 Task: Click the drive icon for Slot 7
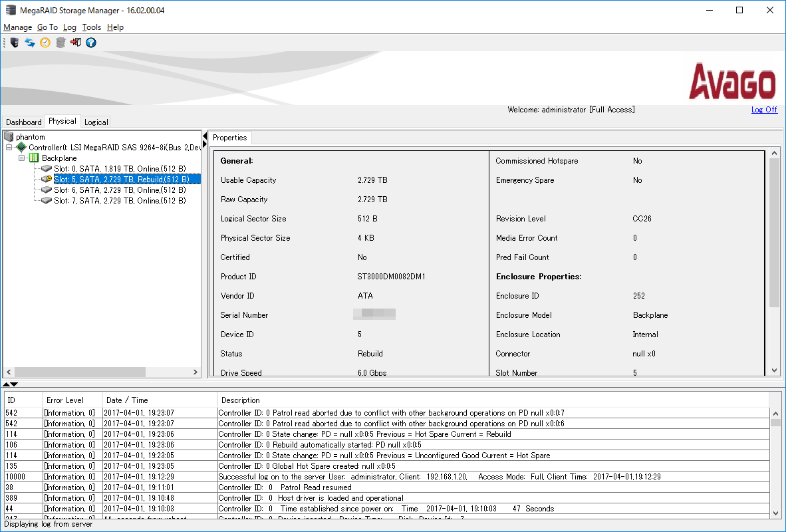tap(47, 201)
